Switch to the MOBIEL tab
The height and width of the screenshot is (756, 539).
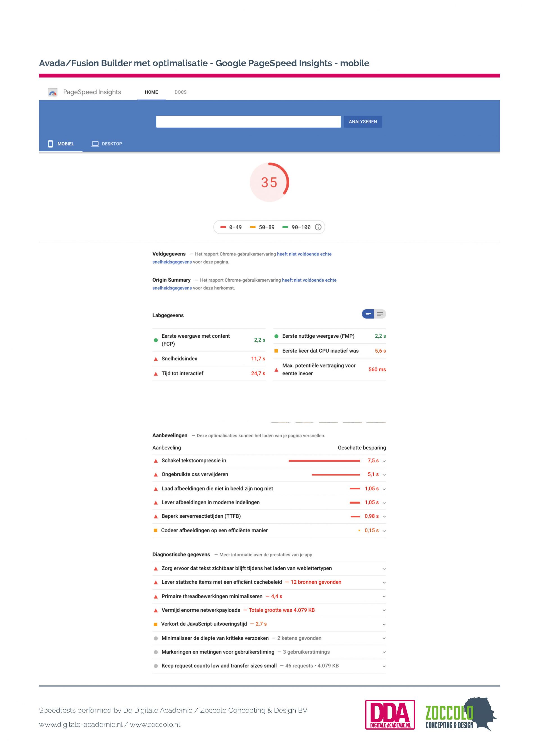(x=61, y=144)
